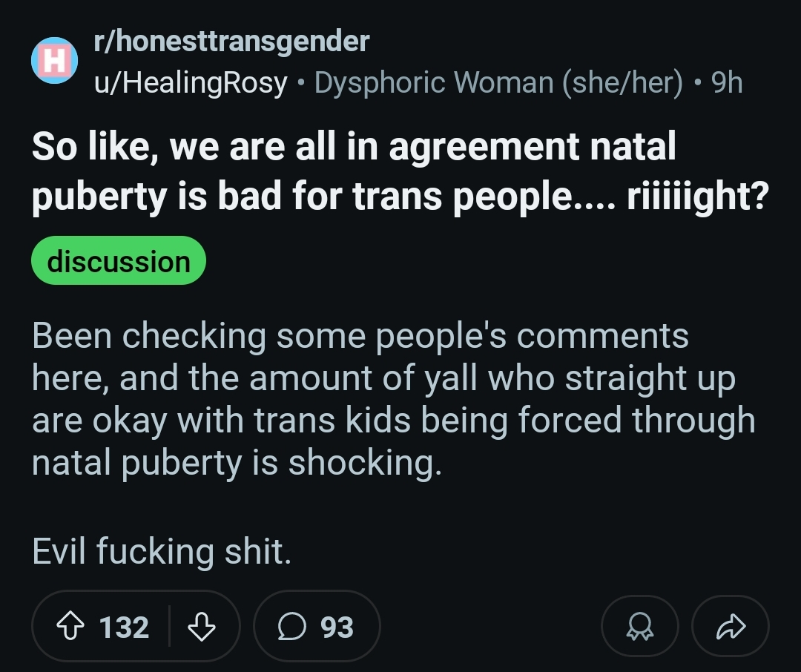This screenshot has width=801, height=672.
Task: Click the 132 vote score
Action: pos(124,627)
